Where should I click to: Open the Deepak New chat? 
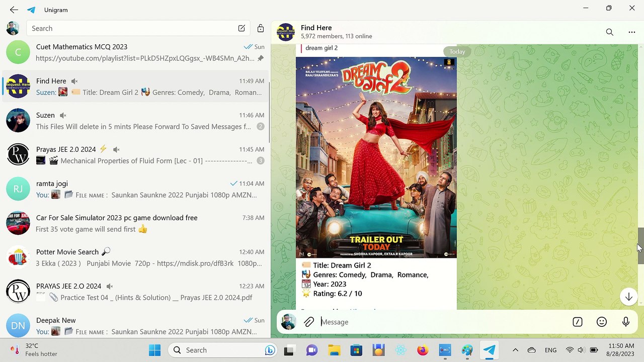135,326
